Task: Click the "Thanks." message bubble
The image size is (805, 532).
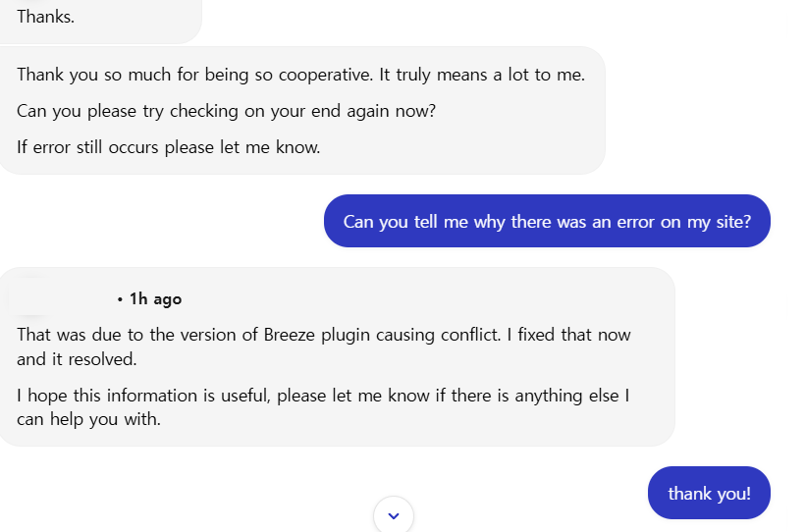Action: [46, 17]
